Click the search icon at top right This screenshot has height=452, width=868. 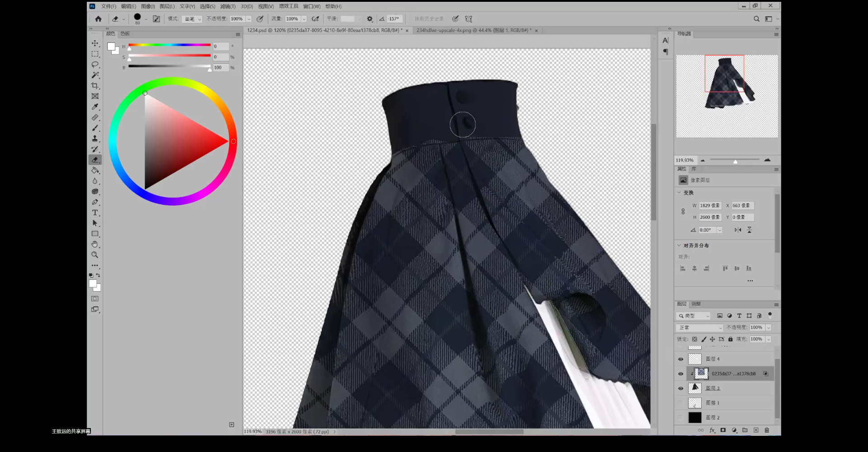coord(756,19)
